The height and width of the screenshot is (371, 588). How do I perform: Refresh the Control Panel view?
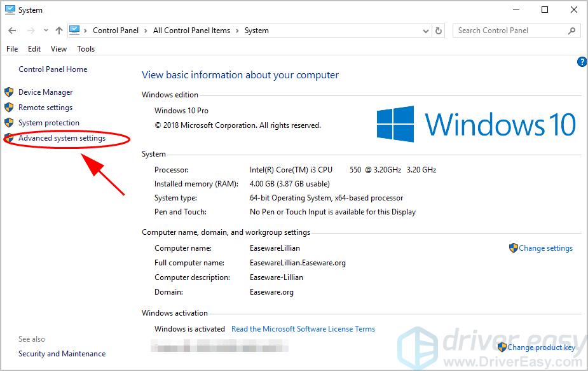tap(439, 31)
